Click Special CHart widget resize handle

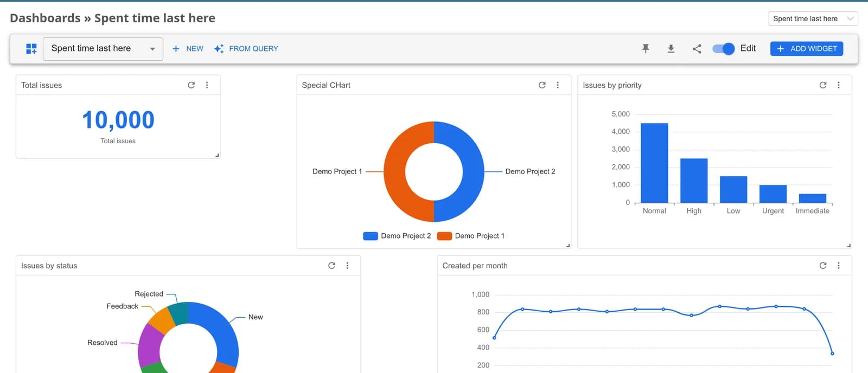[x=568, y=246]
